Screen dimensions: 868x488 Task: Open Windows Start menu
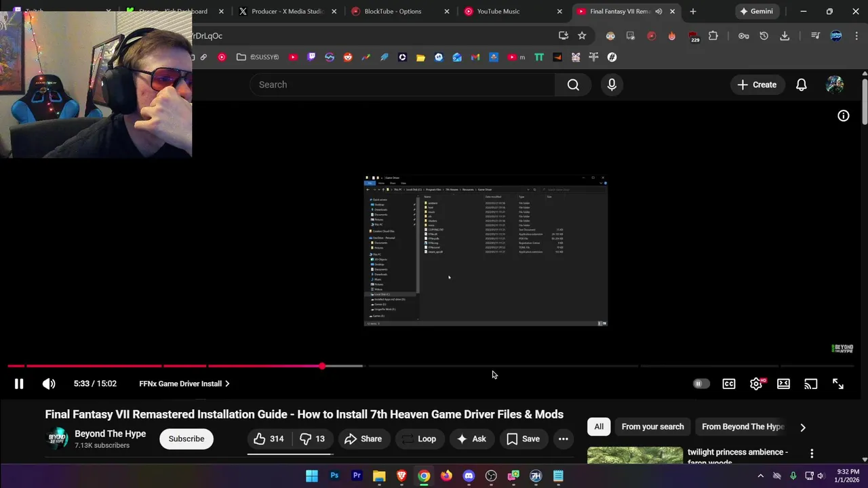click(x=312, y=476)
